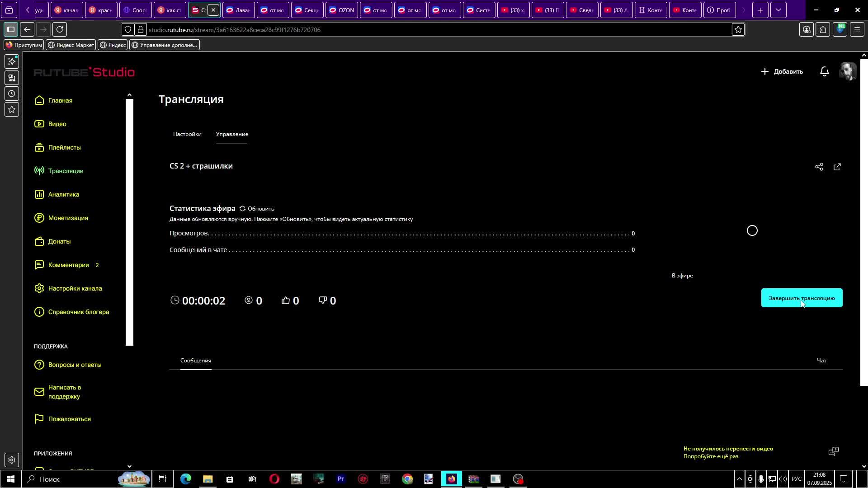Toggle the browser sidebar panel button

pos(11,30)
